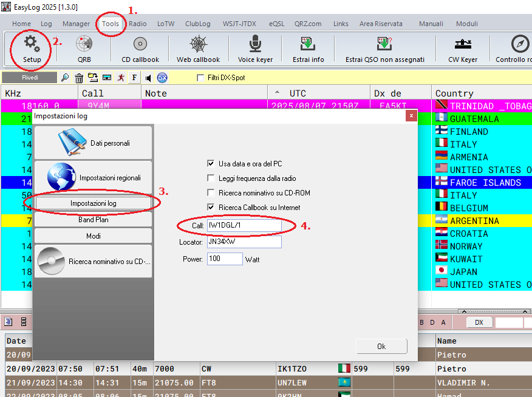This screenshot has height=397, width=532.
Task: Open the CW Keyer tool
Action: [463, 50]
